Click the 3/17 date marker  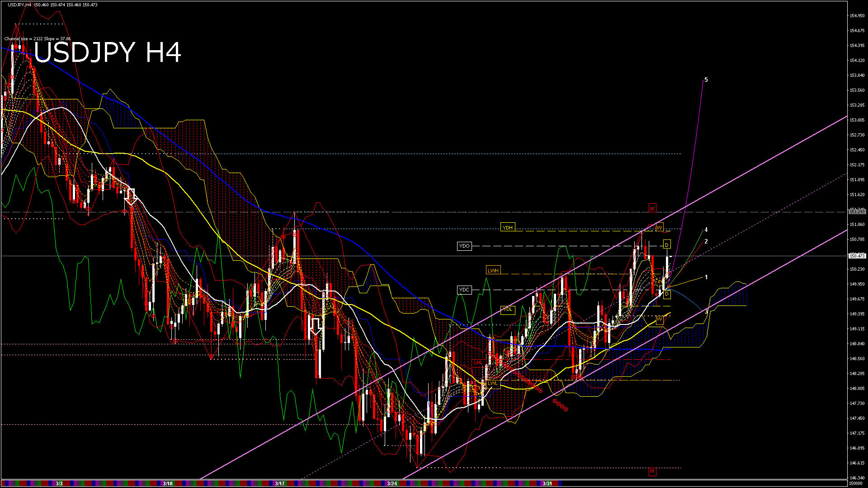click(x=280, y=483)
